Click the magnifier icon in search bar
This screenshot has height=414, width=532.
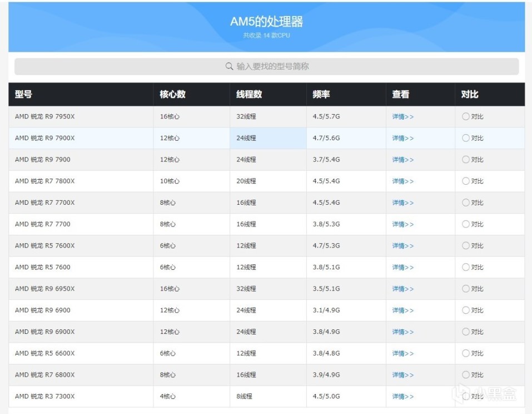[230, 66]
